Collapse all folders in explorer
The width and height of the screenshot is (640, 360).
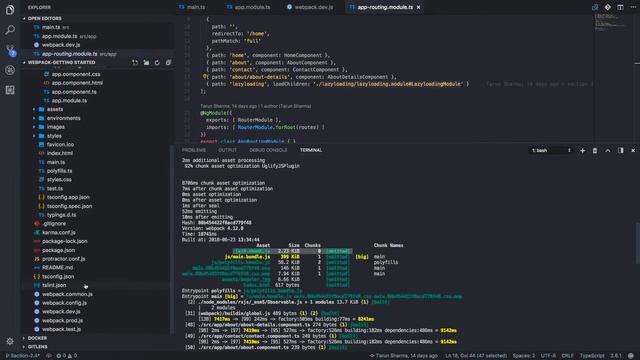168,62
